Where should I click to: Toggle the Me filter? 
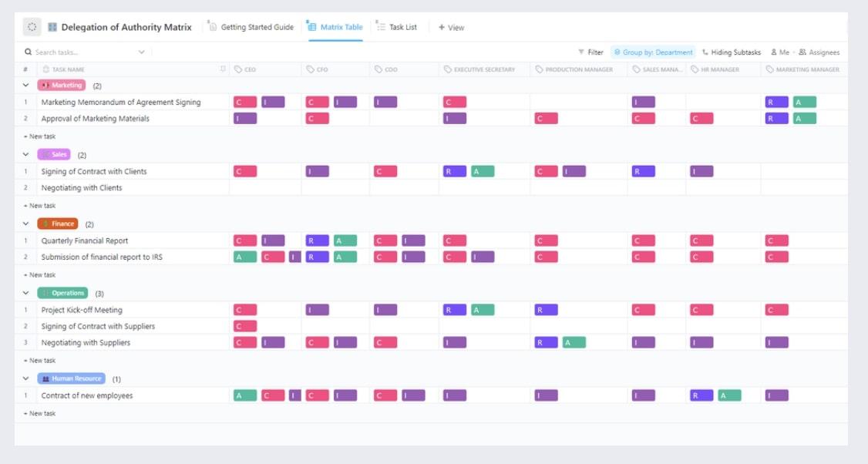780,52
